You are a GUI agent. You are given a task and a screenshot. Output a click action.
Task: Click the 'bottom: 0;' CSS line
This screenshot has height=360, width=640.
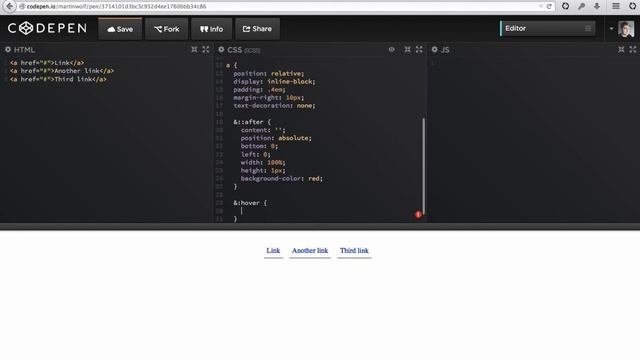[259, 146]
